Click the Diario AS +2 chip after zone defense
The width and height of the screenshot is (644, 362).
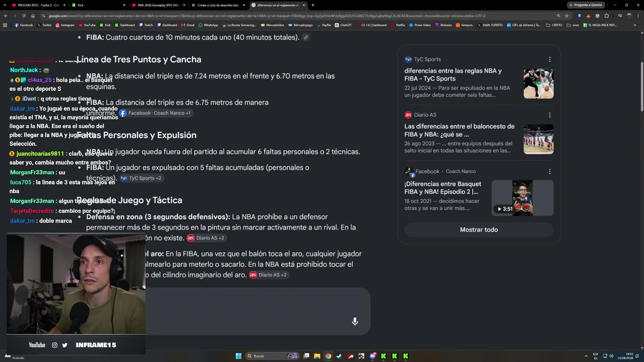click(206, 238)
